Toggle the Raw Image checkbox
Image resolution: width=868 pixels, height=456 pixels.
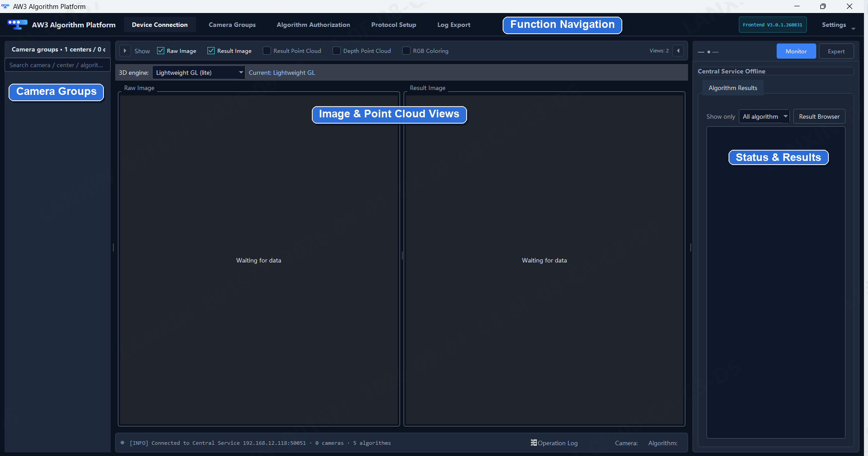pos(161,51)
